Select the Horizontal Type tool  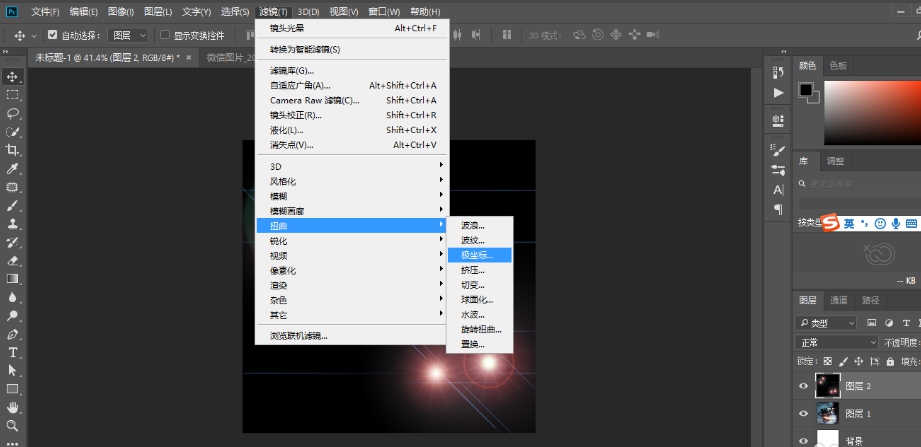click(x=13, y=352)
